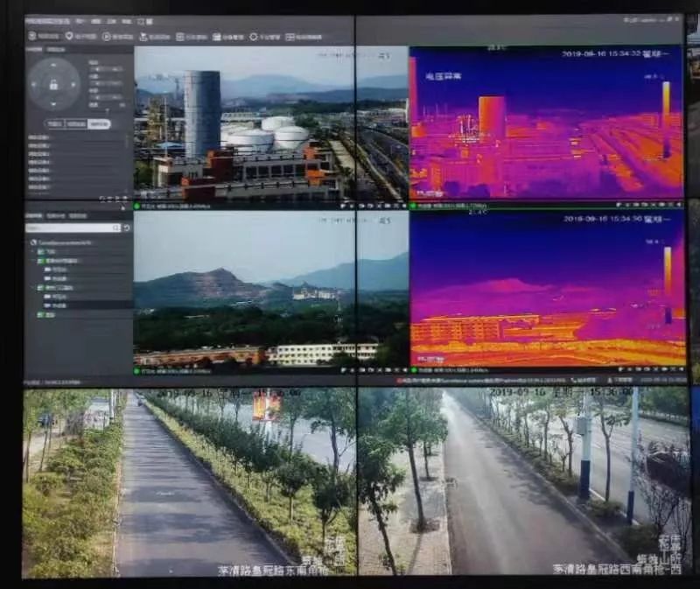Toggle the green status indicator under top-left video
The width and height of the screenshot is (700, 589).
coord(137,206)
